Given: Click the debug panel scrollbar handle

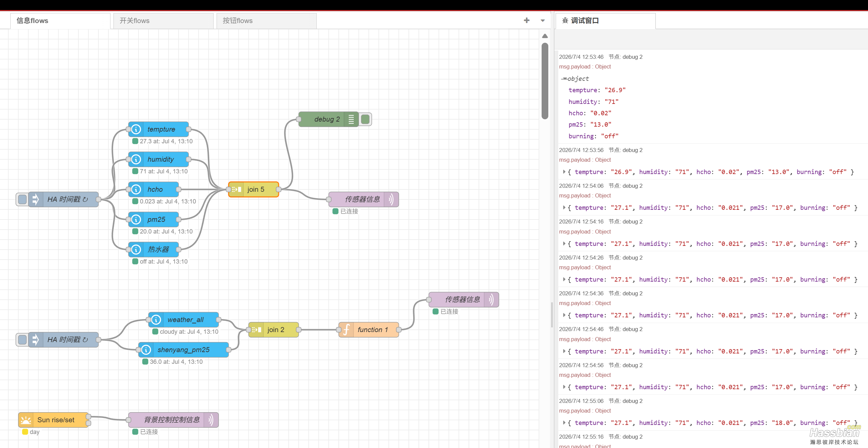Looking at the screenshot, I should point(552,315).
